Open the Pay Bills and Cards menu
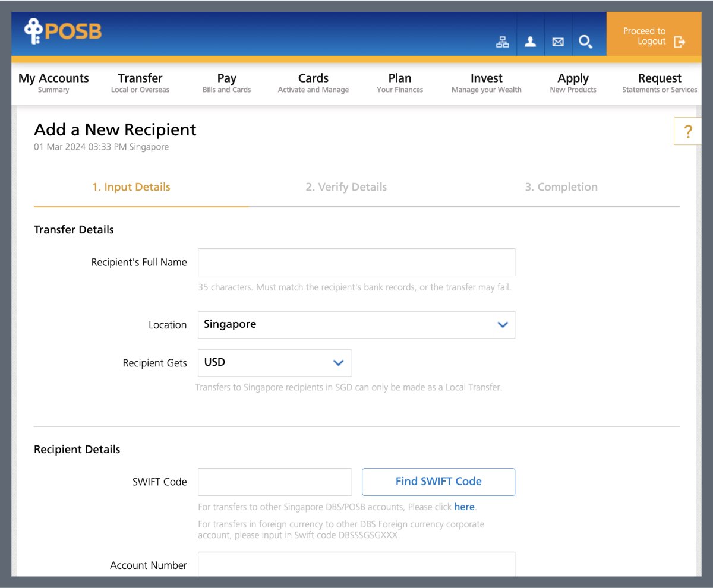The image size is (713, 588). [226, 83]
